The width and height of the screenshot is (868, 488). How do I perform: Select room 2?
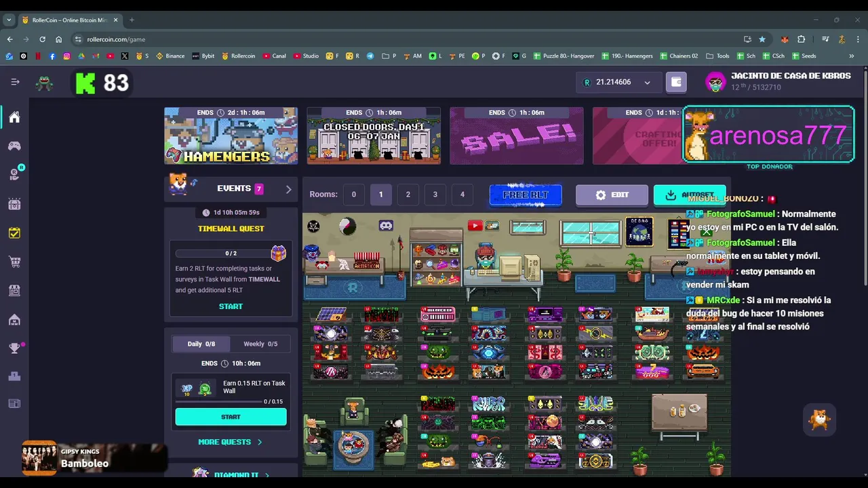pyautogui.click(x=408, y=195)
